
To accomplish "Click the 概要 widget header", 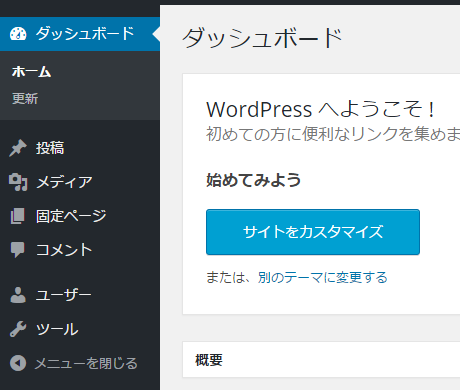I will coord(321,360).
